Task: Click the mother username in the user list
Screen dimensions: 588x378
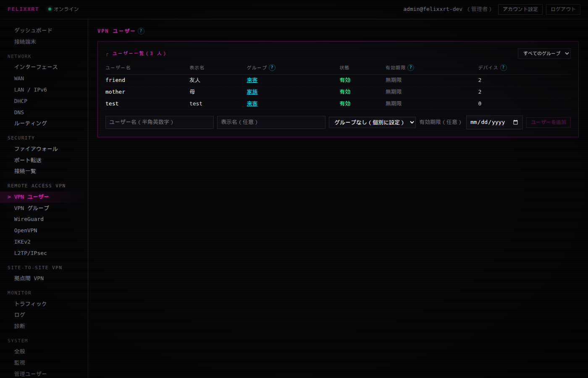Action: click(x=115, y=92)
